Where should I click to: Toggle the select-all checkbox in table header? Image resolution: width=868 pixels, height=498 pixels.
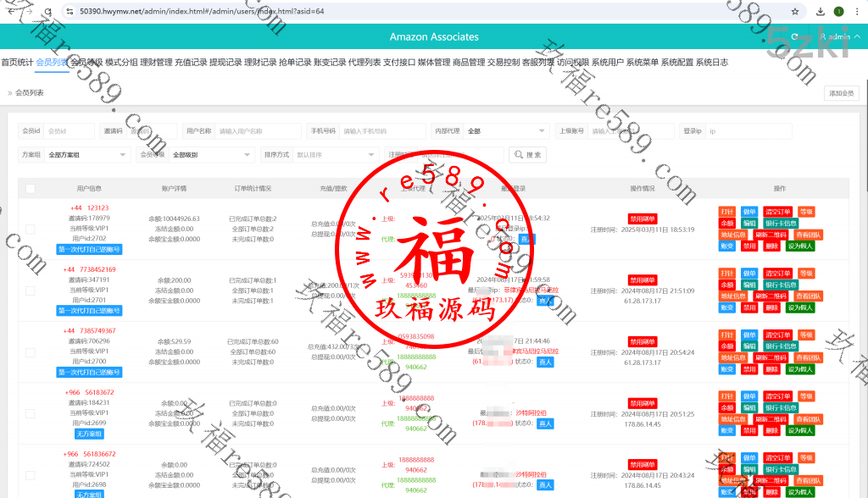[x=31, y=189]
